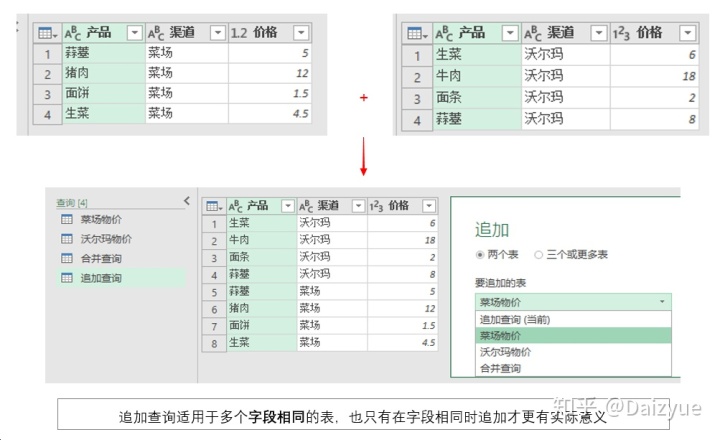Open 渠道 filter dropdown in bottom table
This screenshot has width=720, height=440.
click(x=358, y=206)
